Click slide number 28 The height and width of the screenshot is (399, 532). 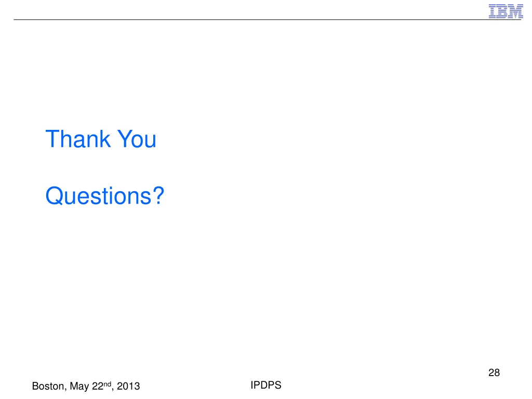[494, 373]
